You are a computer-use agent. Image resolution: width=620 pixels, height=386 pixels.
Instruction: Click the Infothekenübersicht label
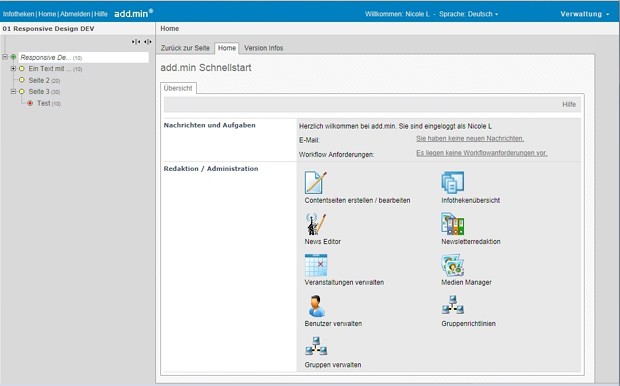pos(471,200)
